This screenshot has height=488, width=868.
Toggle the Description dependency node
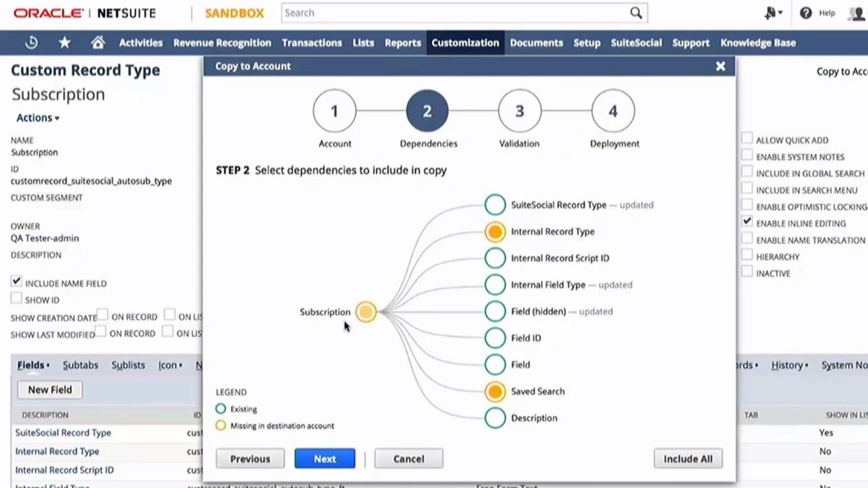[495, 418]
